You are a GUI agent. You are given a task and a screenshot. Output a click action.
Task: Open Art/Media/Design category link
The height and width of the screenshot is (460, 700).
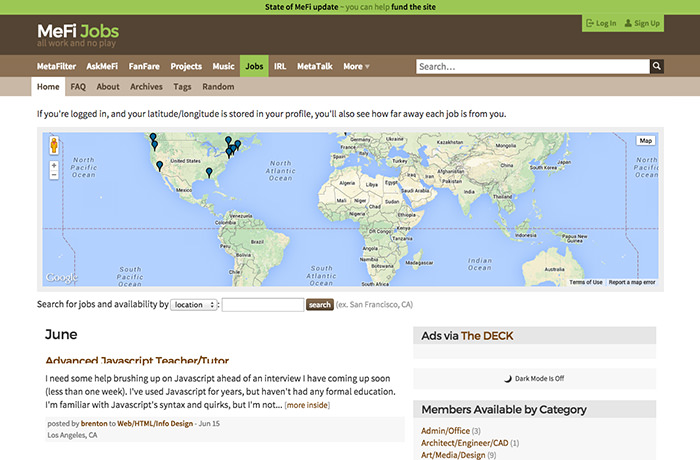453,455
